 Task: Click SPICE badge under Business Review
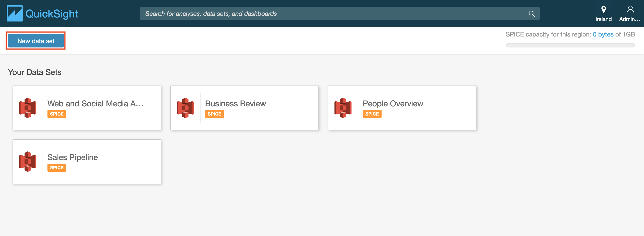(x=214, y=114)
